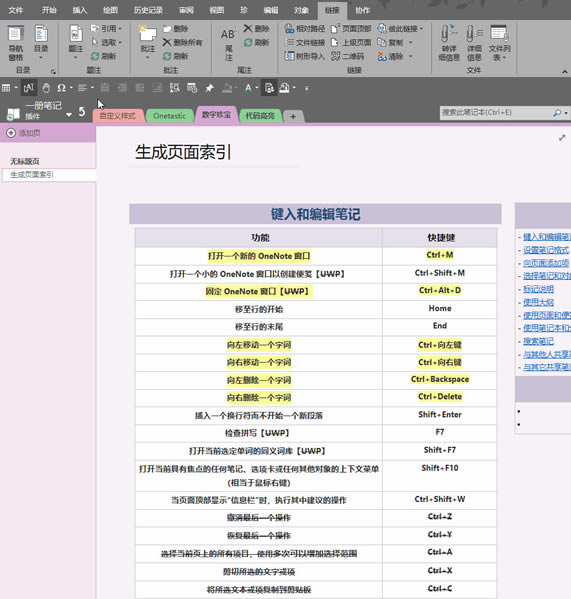Select the 自定义样式 section tab
Screen dimensions: 571x599
point(118,116)
